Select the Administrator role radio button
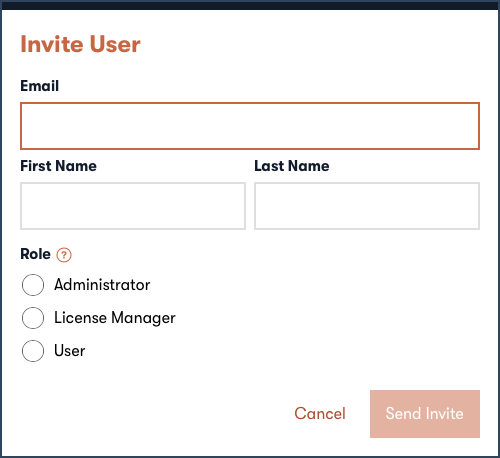The image size is (500, 458). (x=33, y=285)
